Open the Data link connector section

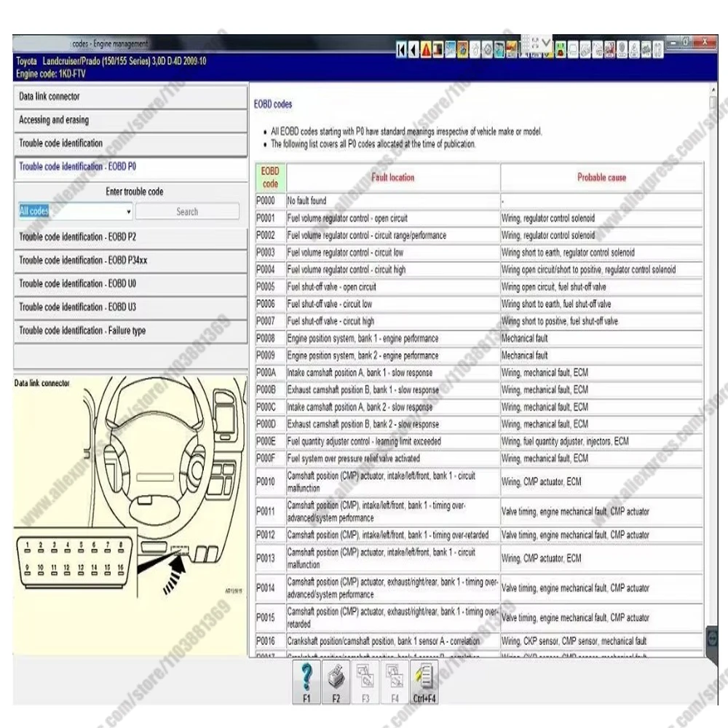pos(130,97)
